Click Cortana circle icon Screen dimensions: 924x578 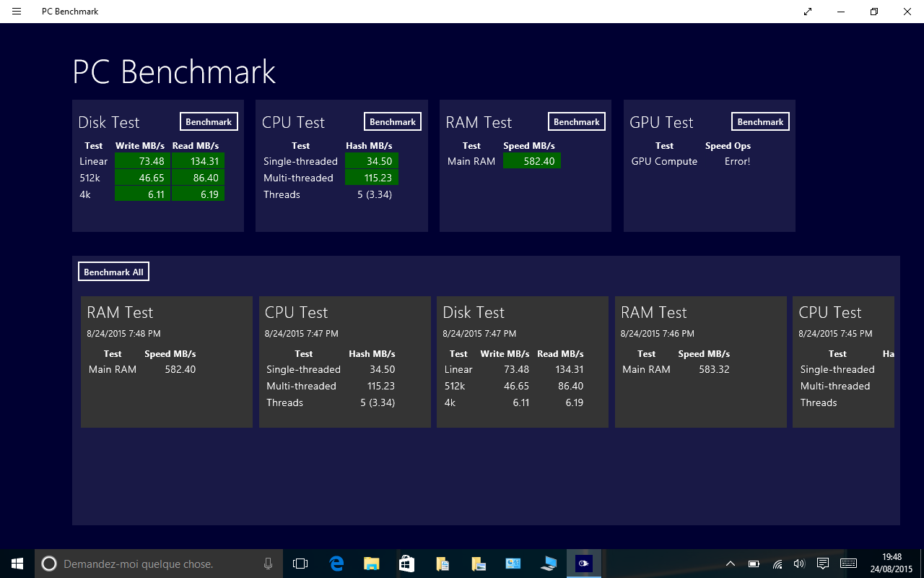click(49, 564)
